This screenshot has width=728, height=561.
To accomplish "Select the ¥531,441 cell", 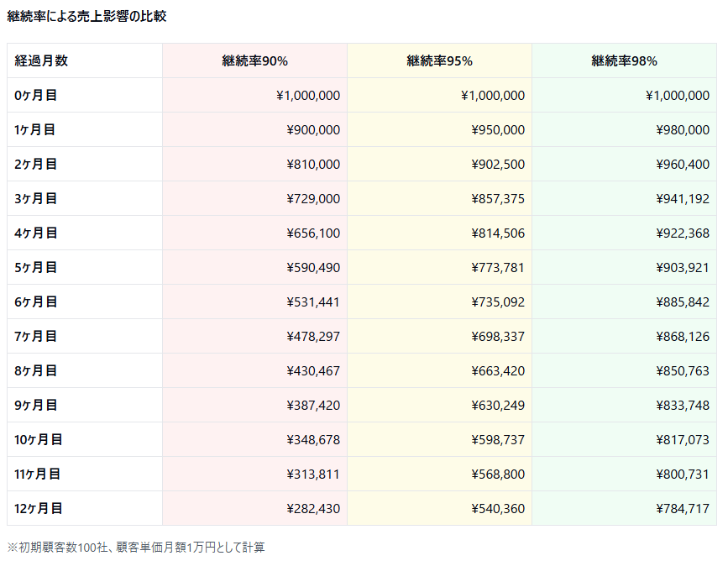I will [255, 301].
